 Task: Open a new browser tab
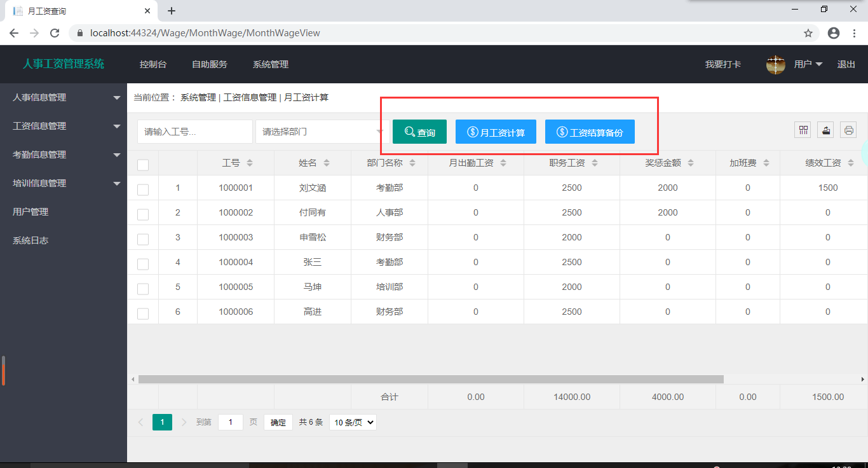point(172,11)
